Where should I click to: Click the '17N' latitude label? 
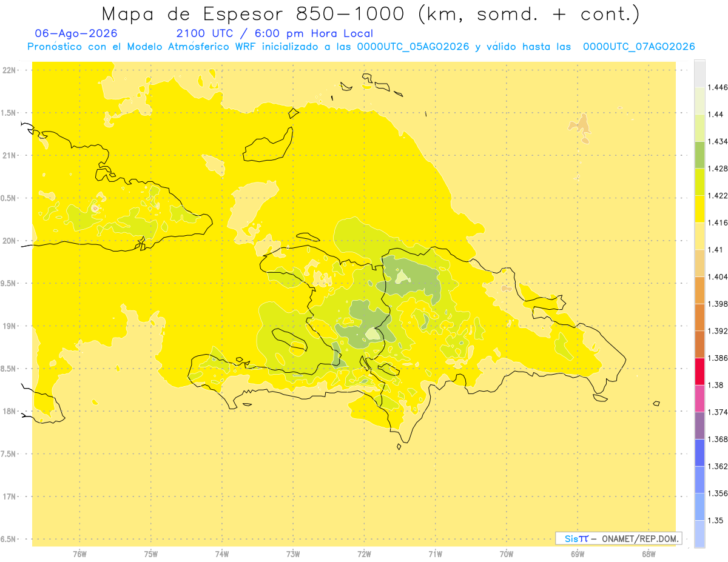tap(9, 497)
